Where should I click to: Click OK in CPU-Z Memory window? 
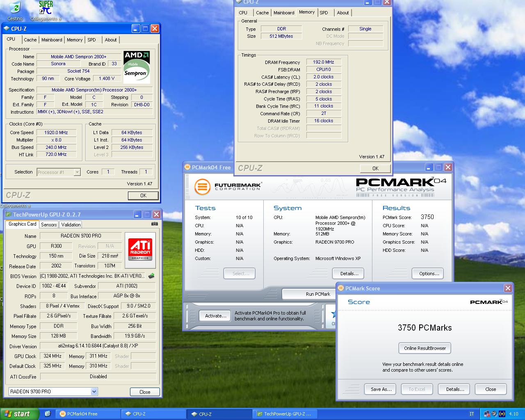pyautogui.click(x=375, y=169)
